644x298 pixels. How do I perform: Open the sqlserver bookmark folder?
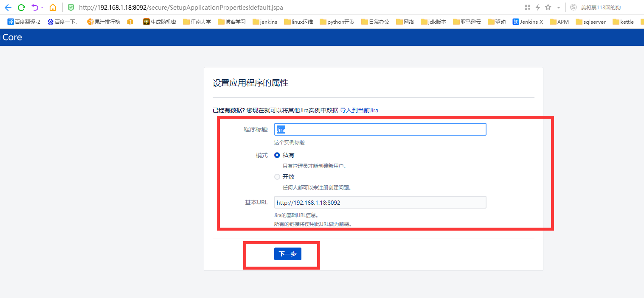pyautogui.click(x=591, y=22)
